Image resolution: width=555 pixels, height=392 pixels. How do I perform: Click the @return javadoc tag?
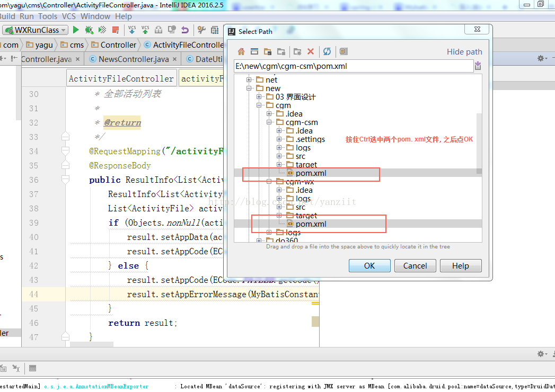click(x=122, y=123)
